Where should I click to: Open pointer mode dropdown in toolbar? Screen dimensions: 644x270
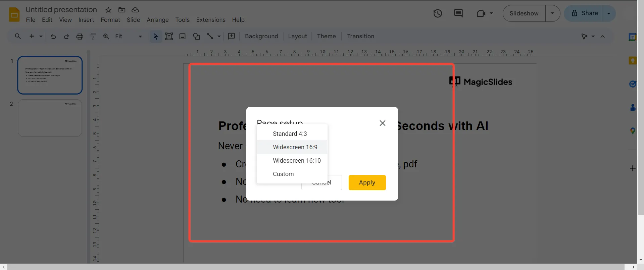coord(593,36)
